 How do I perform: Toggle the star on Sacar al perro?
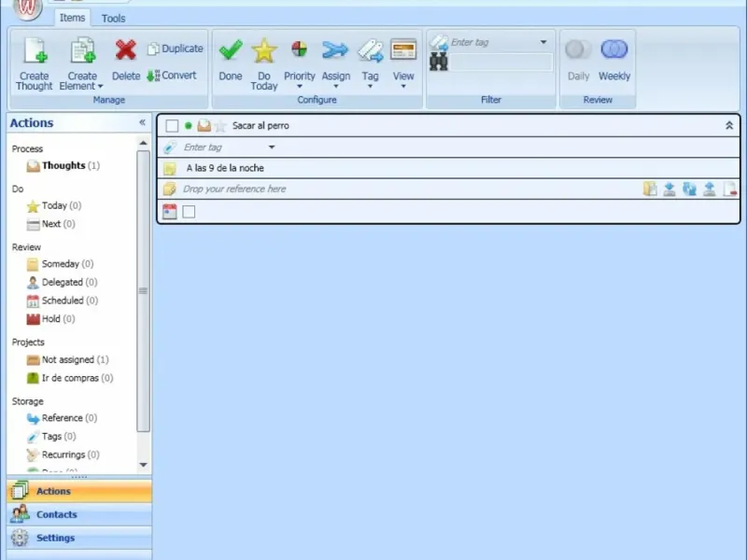[x=219, y=126]
